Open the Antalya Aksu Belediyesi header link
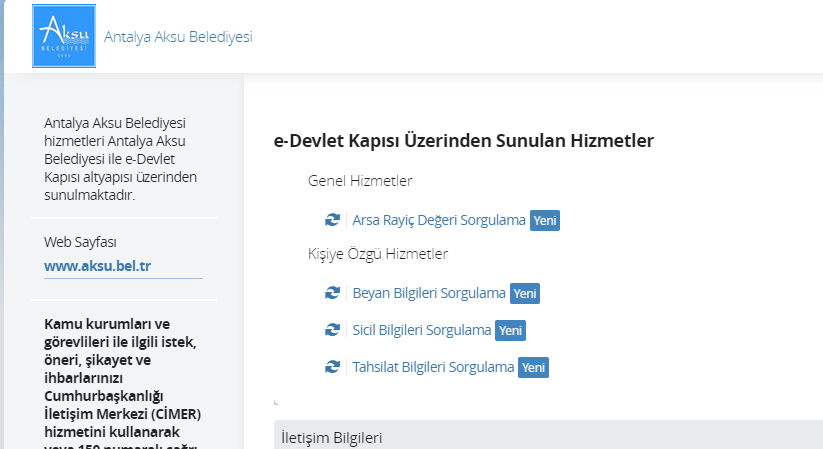This screenshot has height=449, width=823. tap(178, 37)
